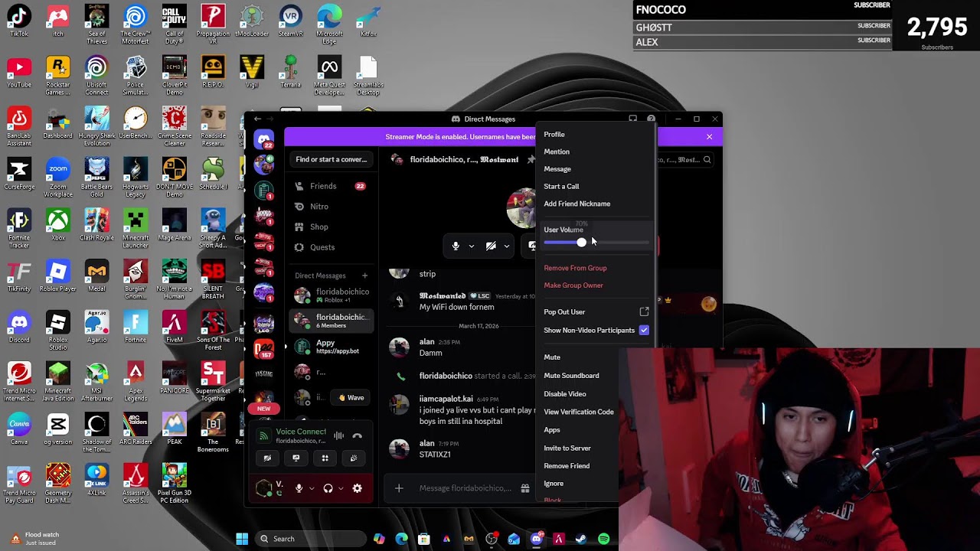Adjust User Volume slider handle
The height and width of the screenshot is (551, 980).
coord(581,243)
